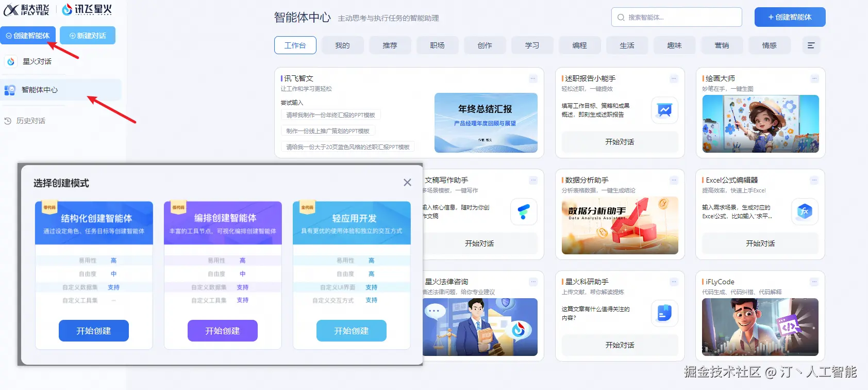Start creating 轻应用开发
The image size is (868, 390).
click(352, 331)
